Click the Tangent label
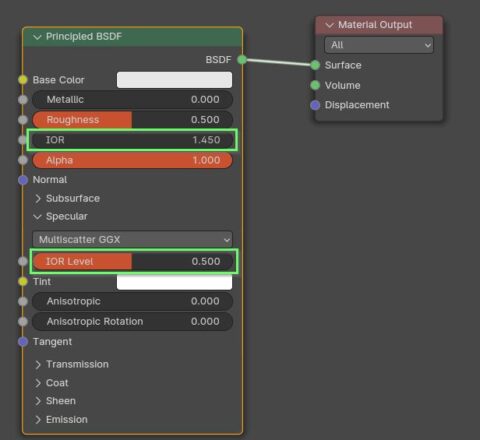480x440 pixels. click(x=52, y=342)
